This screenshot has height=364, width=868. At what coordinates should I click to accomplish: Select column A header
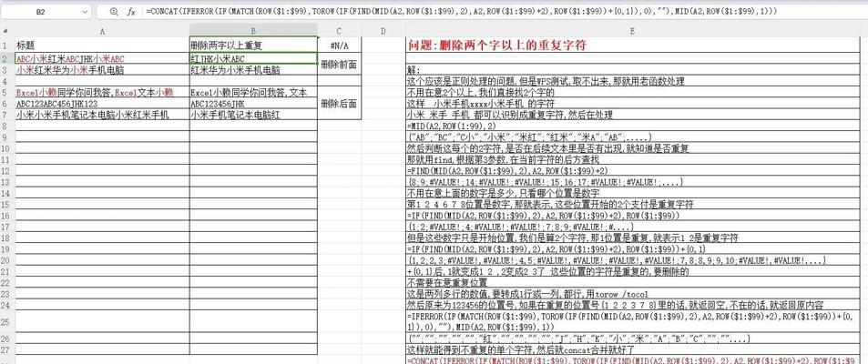click(x=102, y=32)
